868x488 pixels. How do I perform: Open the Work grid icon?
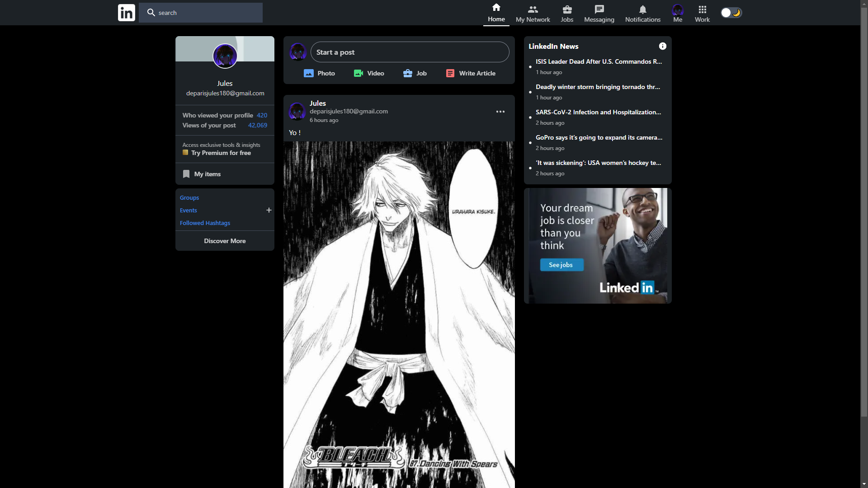pos(702,9)
